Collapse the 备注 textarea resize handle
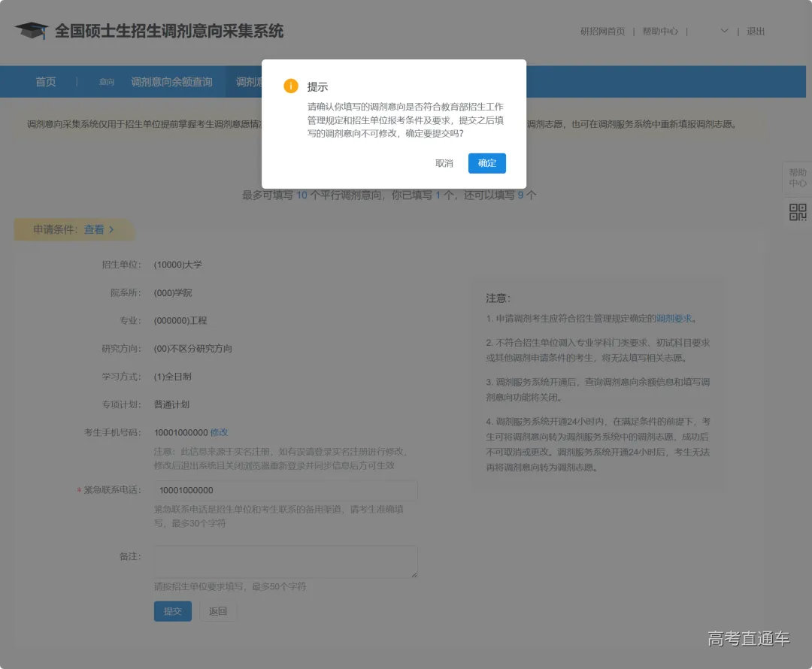 (x=415, y=573)
